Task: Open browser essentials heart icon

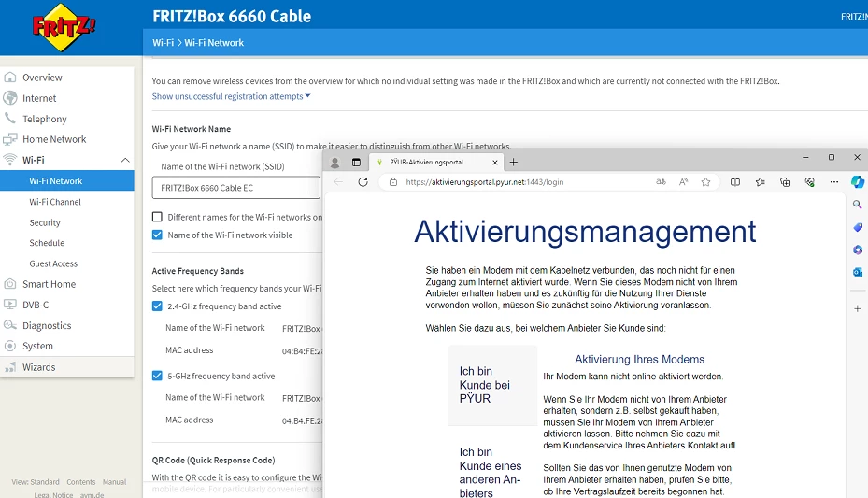Action: pyautogui.click(x=809, y=182)
